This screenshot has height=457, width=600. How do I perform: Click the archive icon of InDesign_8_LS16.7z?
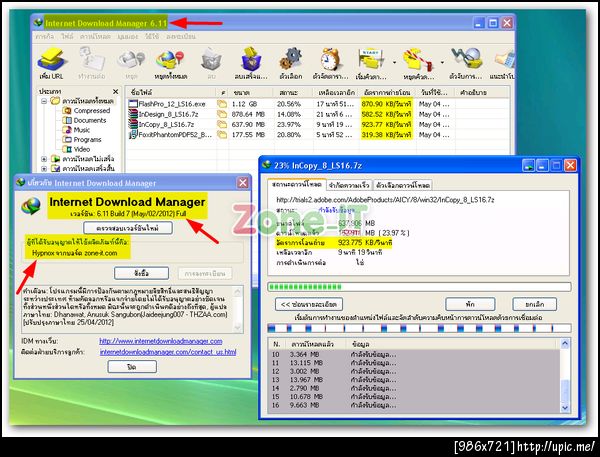coord(133,114)
